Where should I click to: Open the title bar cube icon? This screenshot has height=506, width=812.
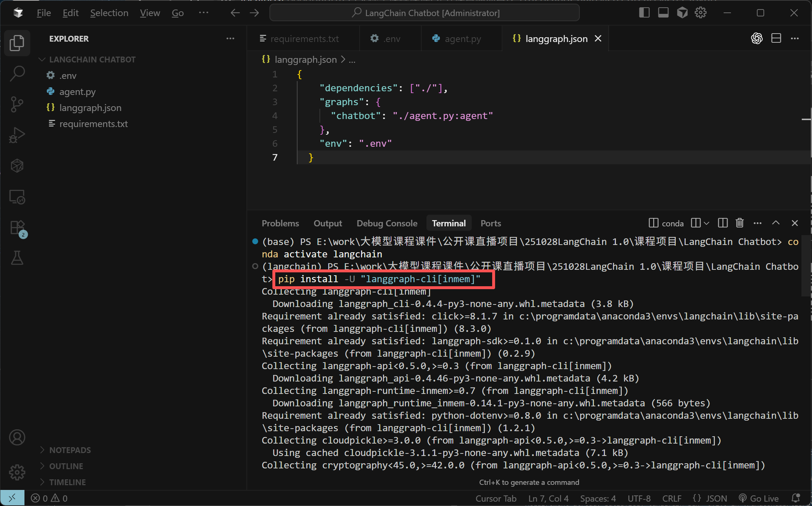coord(682,13)
